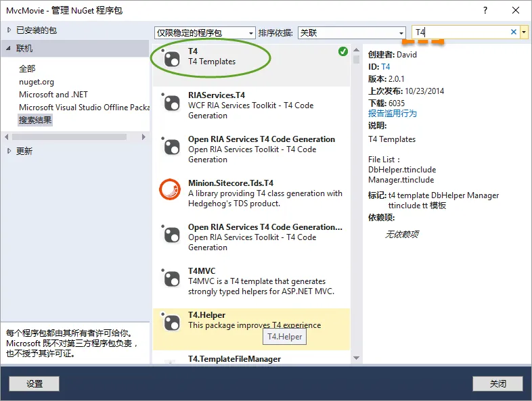This screenshot has width=532, height=401.
Task: Select Microsoft Visual Studio Offline Packages source
Action: (84, 108)
